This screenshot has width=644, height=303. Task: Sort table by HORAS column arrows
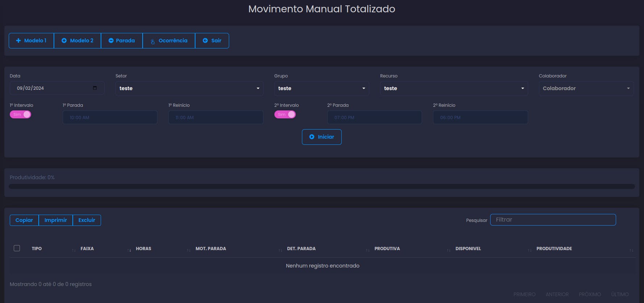(189, 250)
